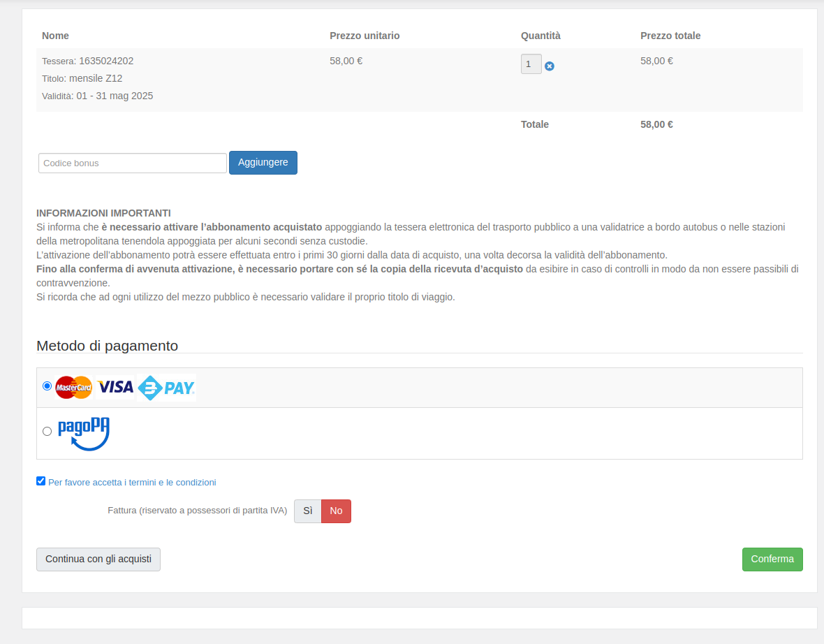
Task: Focus the Codice bonus input field
Action: click(133, 163)
